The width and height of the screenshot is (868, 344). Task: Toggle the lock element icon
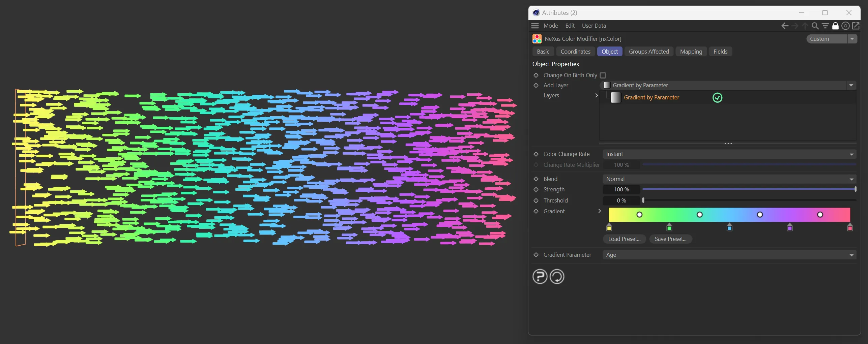click(835, 26)
